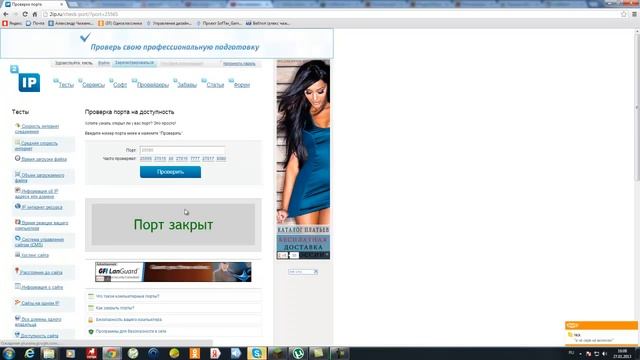Click the Напомнить пароль link
The image size is (640, 360).
pyautogui.click(x=239, y=64)
